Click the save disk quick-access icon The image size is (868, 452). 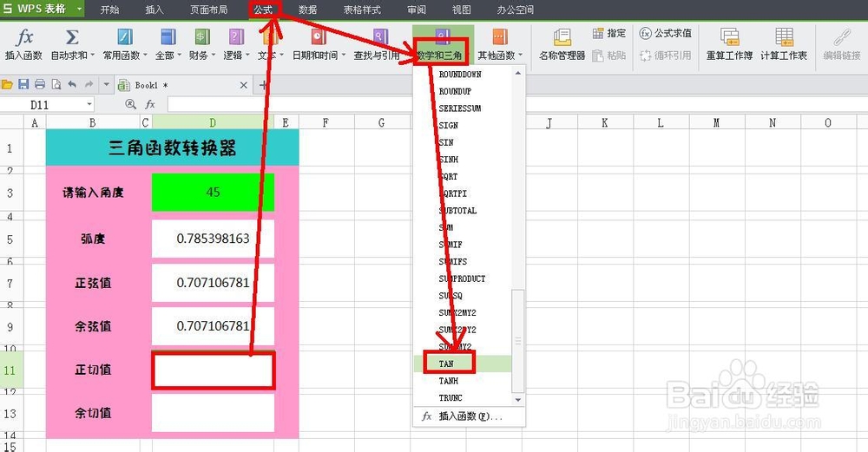pos(23,85)
